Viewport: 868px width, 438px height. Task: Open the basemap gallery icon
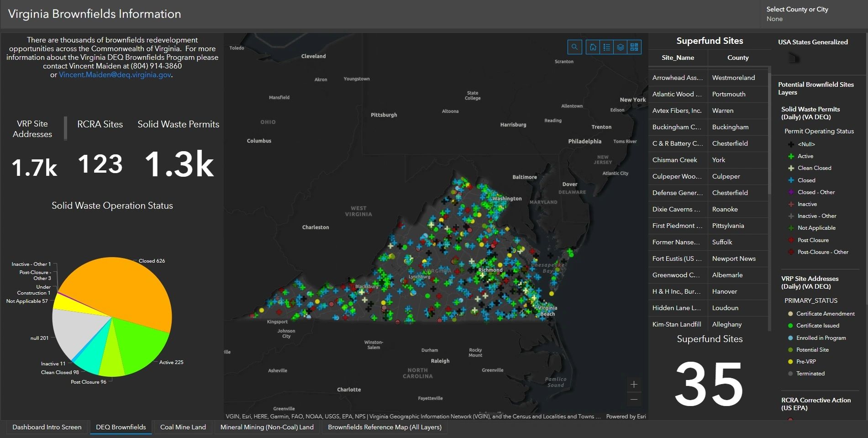[x=634, y=47]
